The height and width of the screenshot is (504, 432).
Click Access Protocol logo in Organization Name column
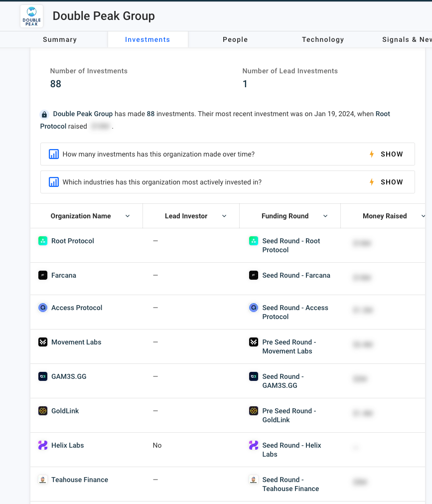pos(43,308)
